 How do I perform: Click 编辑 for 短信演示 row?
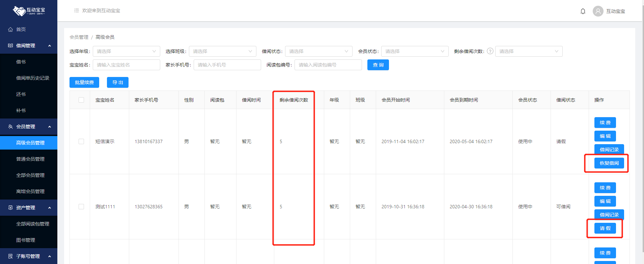click(605, 136)
